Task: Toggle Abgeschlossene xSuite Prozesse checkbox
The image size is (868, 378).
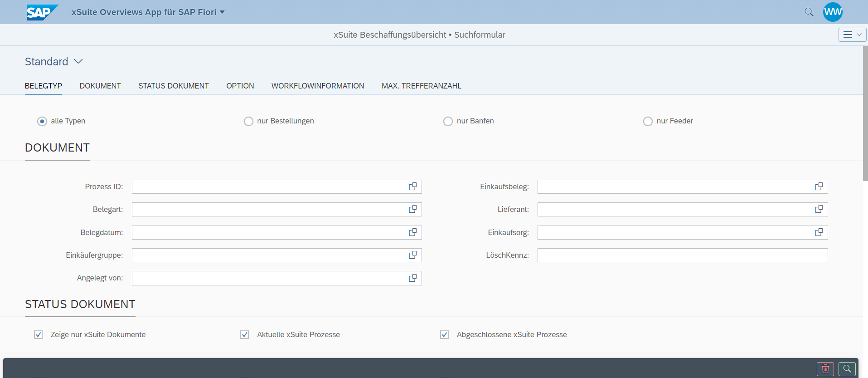Action: pyautogui.click(x=444, y=335)
